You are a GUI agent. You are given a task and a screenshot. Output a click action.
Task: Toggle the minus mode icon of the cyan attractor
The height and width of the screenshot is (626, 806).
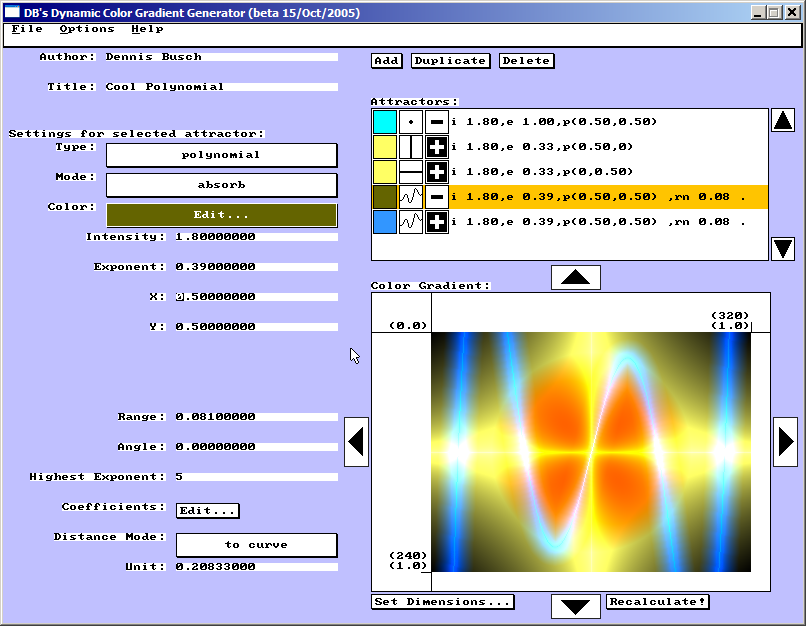point(436,122)
